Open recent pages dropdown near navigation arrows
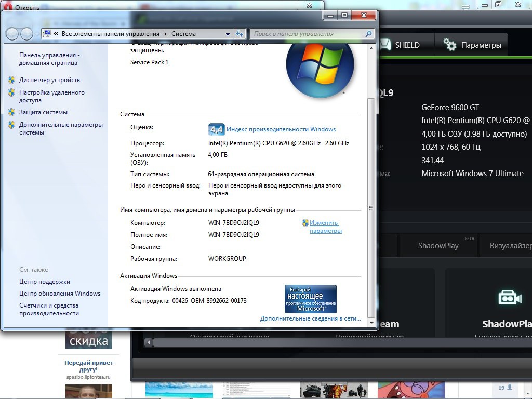 pos(37,34)
